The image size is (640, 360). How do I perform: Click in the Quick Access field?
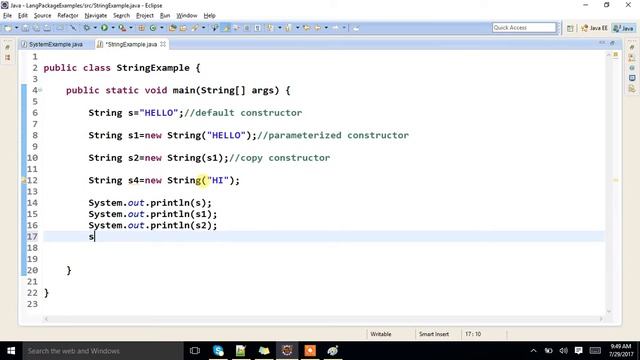[524, 28]
